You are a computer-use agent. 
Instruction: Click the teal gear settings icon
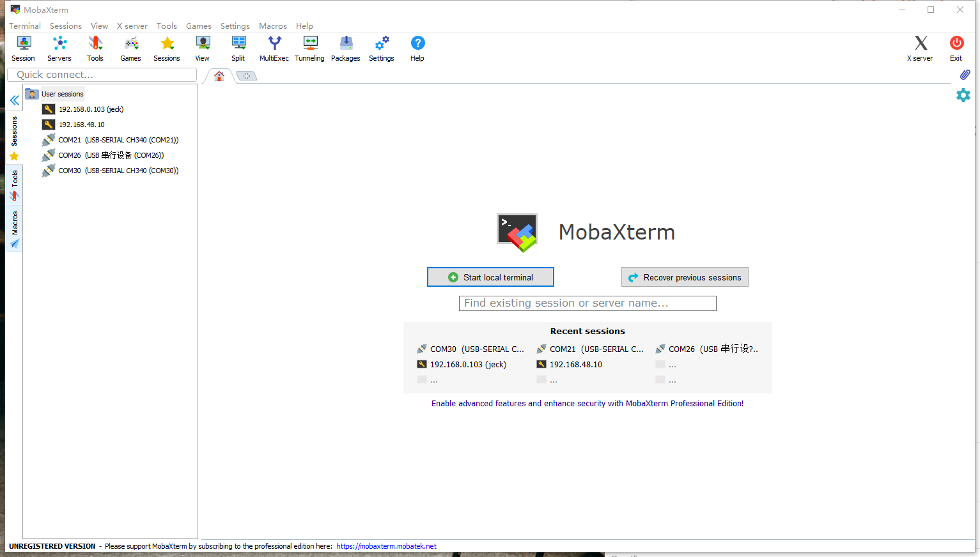[963, 95]
